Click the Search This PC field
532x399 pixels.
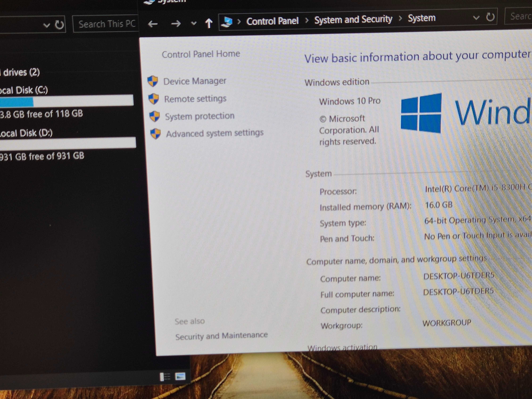pyautogui.click(x=106, y=24)
